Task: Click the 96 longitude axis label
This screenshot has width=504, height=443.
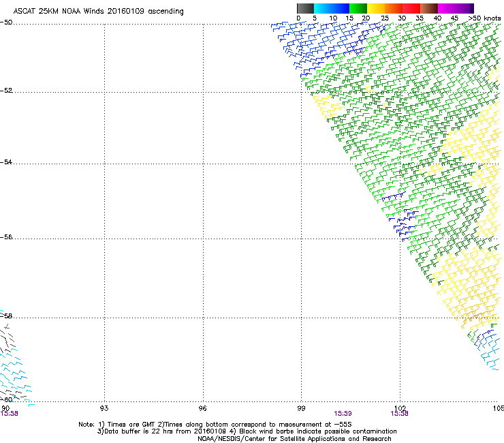Action: (x=202, y=408)
